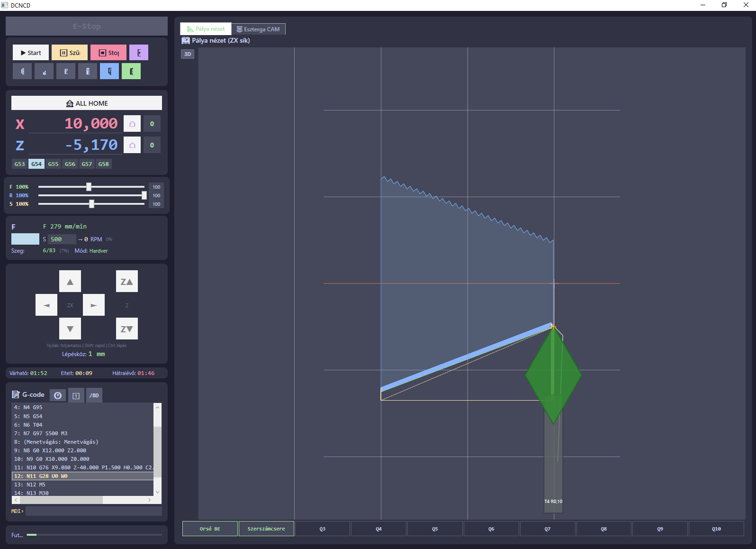The image size is (756, 549).
Task: Click the Szerszámcsere tool change button
Action: (x=266, y=529)
